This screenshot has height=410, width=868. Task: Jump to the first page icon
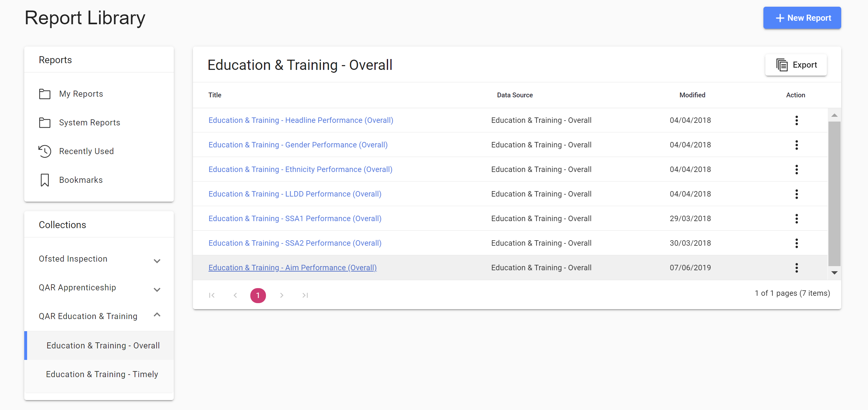click(x=212, y=295)
